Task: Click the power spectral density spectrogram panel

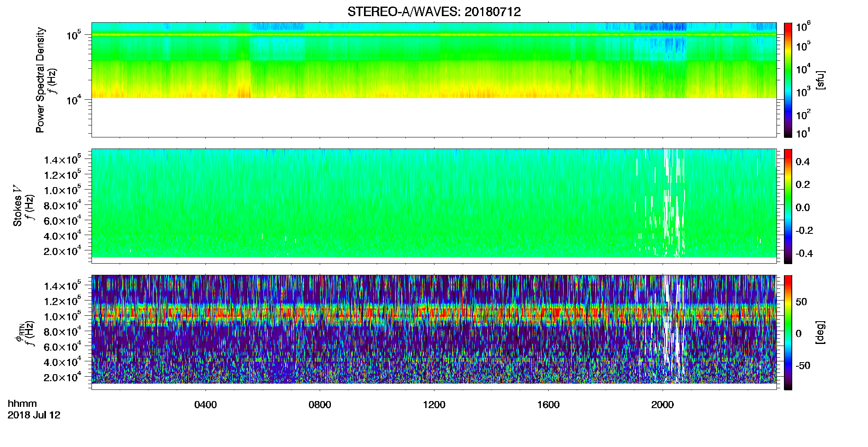Action: point(434,80)
